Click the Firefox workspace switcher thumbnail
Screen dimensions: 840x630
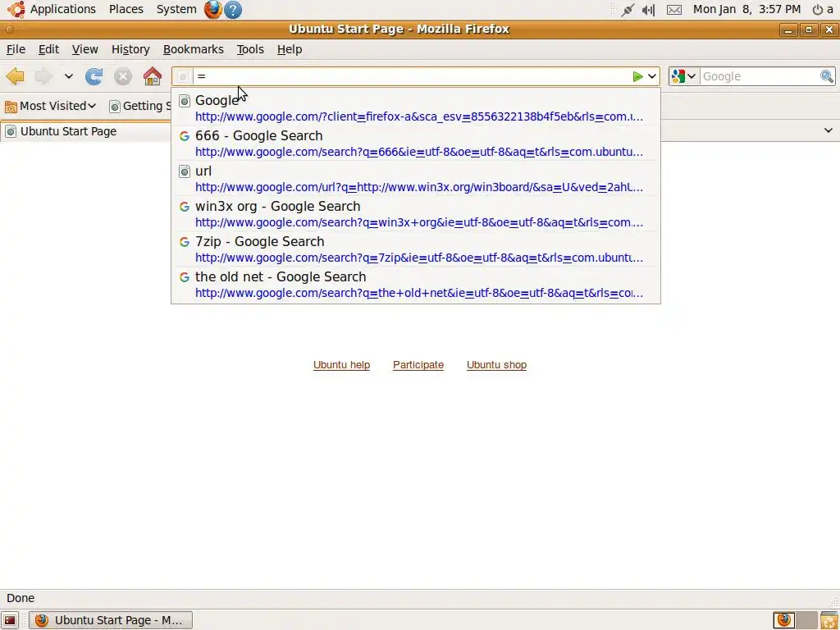[784, 620]
